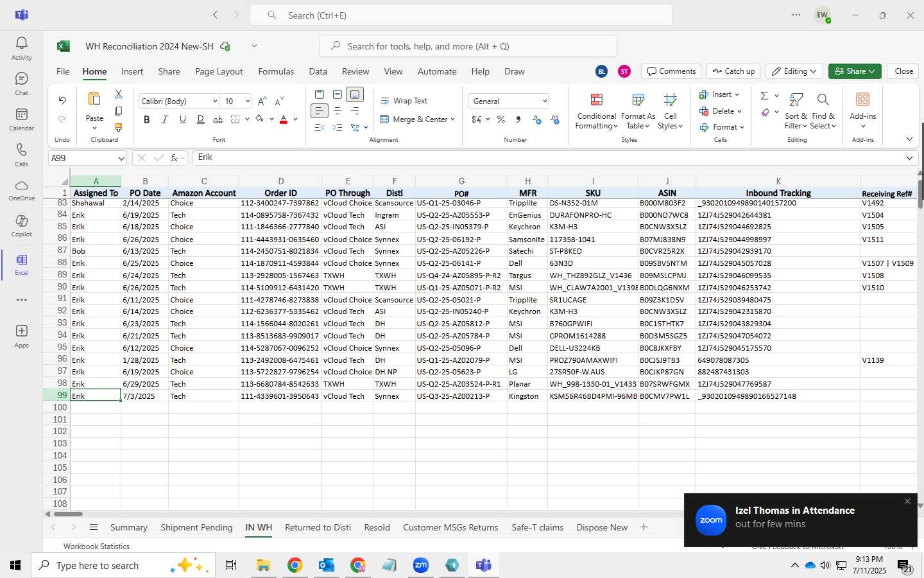Apply the red font color
Screen dimensions: 924x578
284,119
